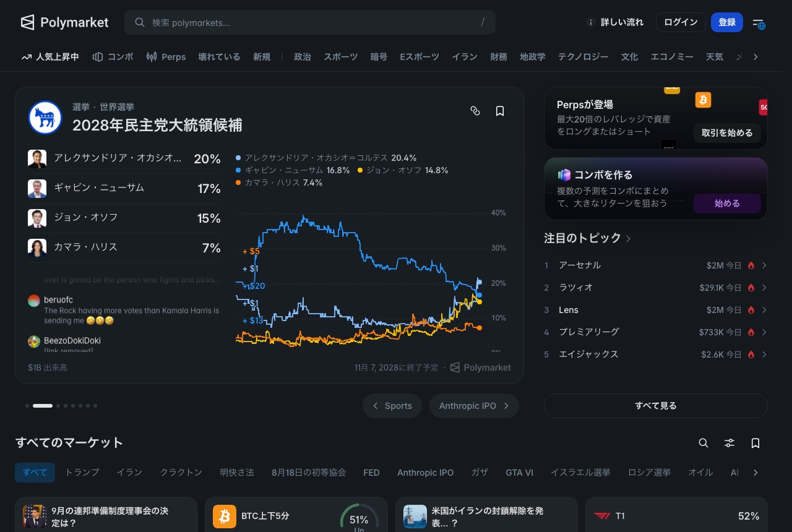
Task: Click 取引を始める on the Perps banner
Action: click(727, 133)
